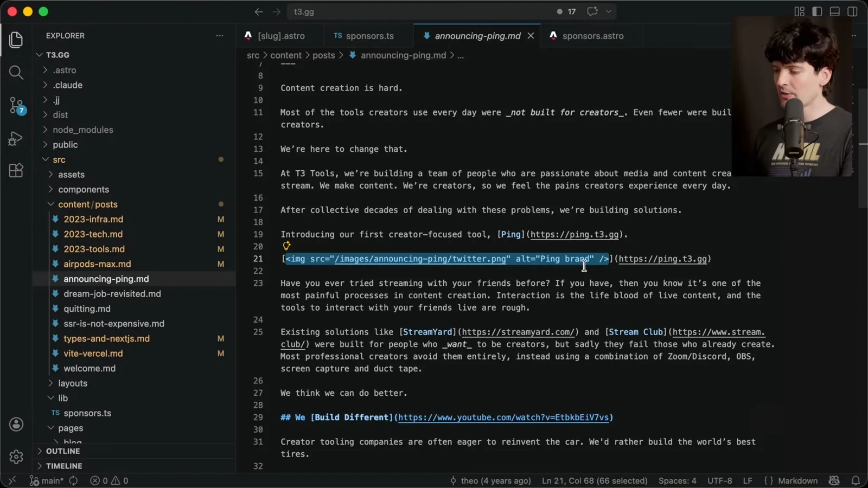Close the announcing-ping.md tab
The image size is (868, 488).
pyautogui.click(x=531, y=36)
